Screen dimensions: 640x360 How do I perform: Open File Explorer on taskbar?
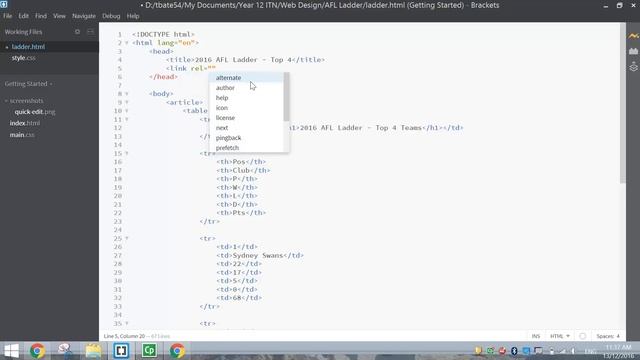[x=93, y=351]
